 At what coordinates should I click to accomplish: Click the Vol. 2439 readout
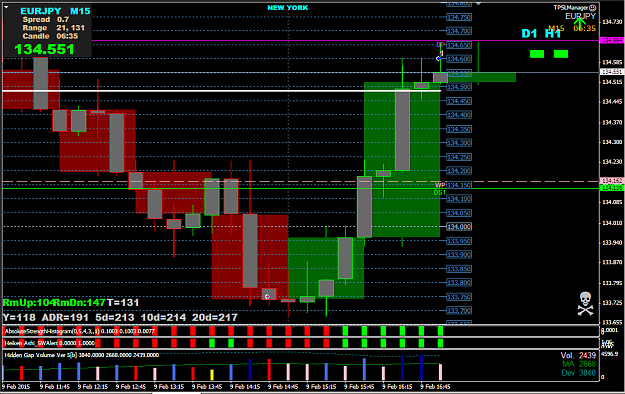(x=578, y=355)
